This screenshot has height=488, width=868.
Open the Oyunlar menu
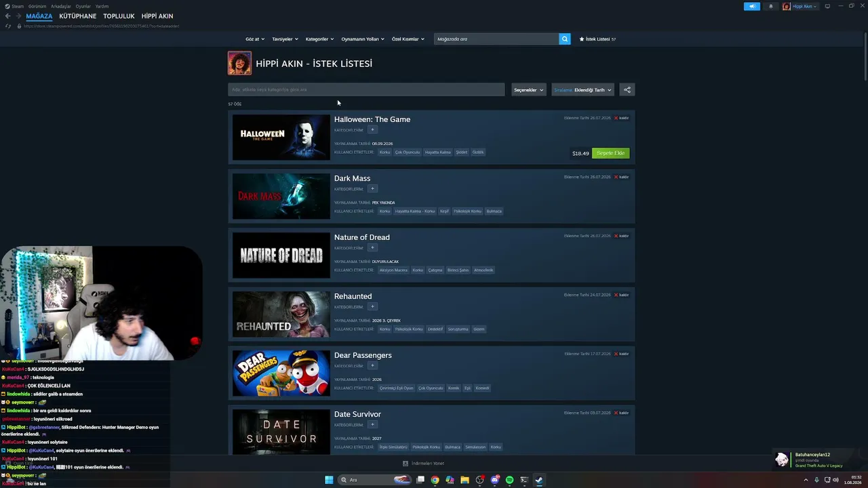(x=83, y=6)
